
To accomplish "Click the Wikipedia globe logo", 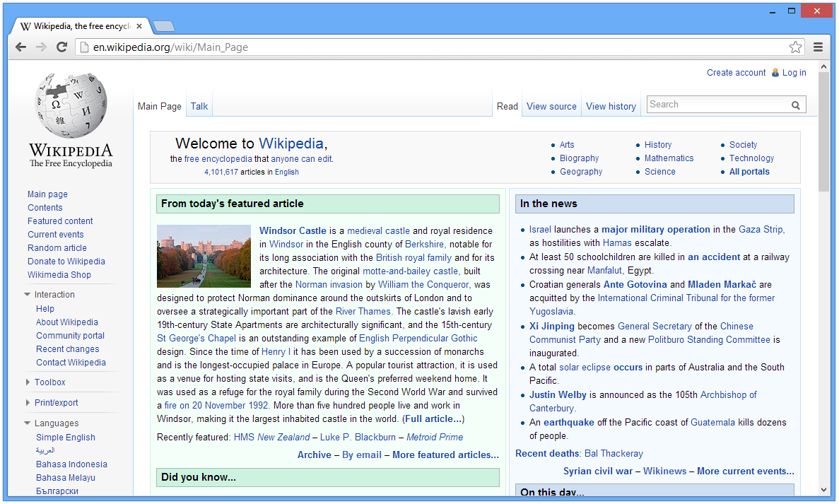I will (71, 106).
